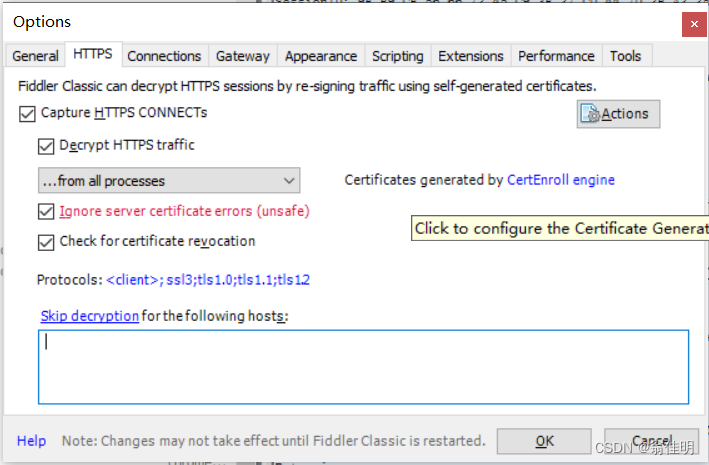The image size is (709, 465).
Task: Expand the '...from all processes' dropdown
Action: (169, 180)
